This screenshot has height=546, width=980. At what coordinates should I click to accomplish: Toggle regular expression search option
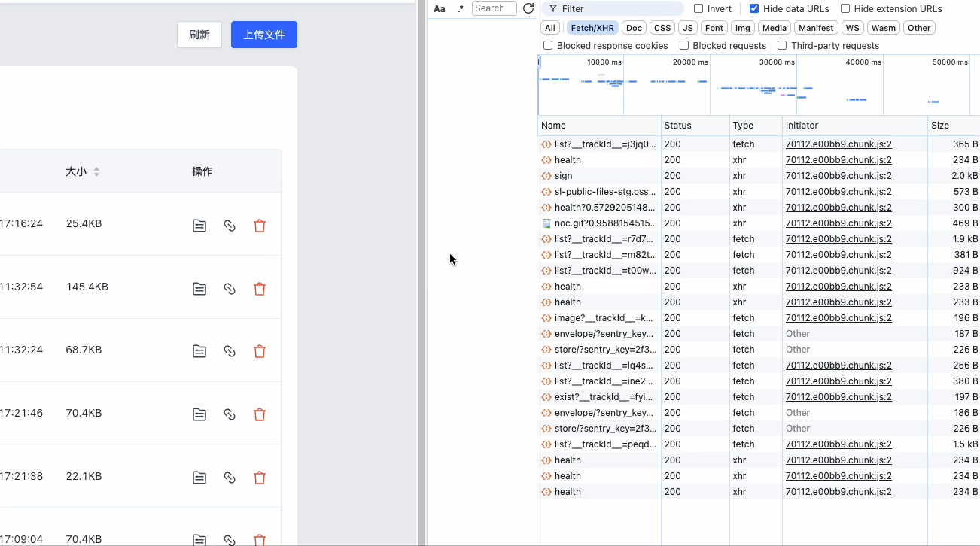461,9
